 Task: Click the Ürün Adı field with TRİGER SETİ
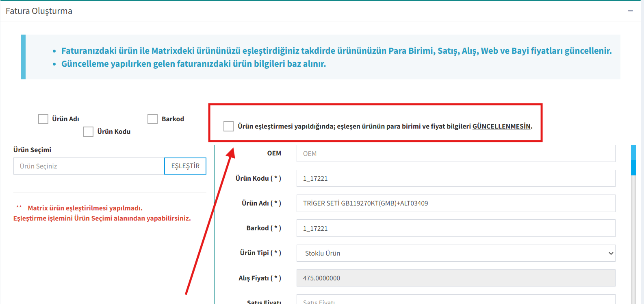click(455, 203)
